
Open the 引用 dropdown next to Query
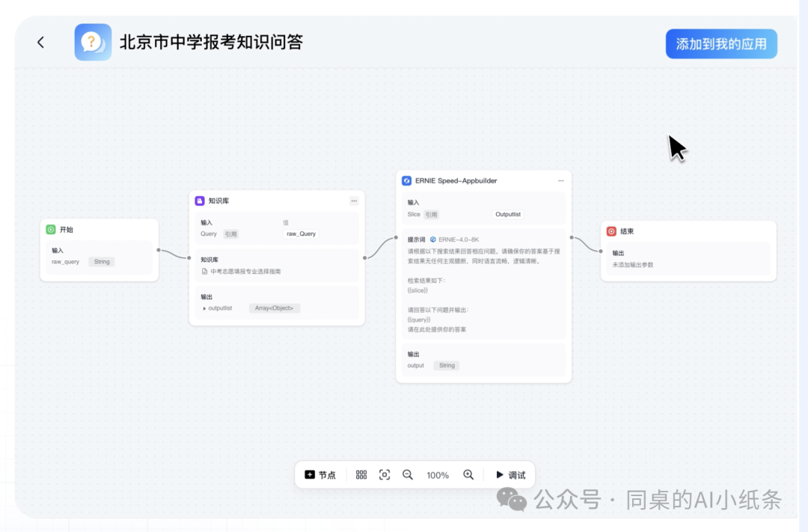[x=231, y=233]
